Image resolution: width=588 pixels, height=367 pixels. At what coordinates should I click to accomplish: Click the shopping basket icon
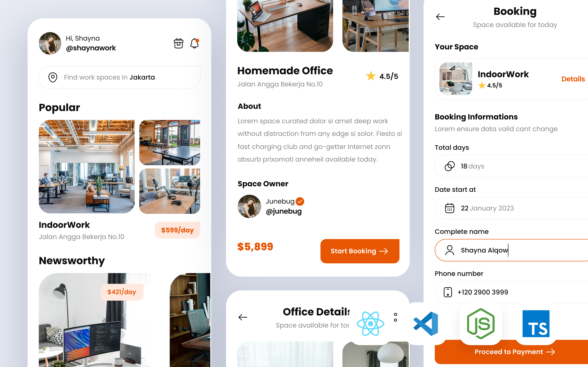pyautogui.click(x=179, y=43)
